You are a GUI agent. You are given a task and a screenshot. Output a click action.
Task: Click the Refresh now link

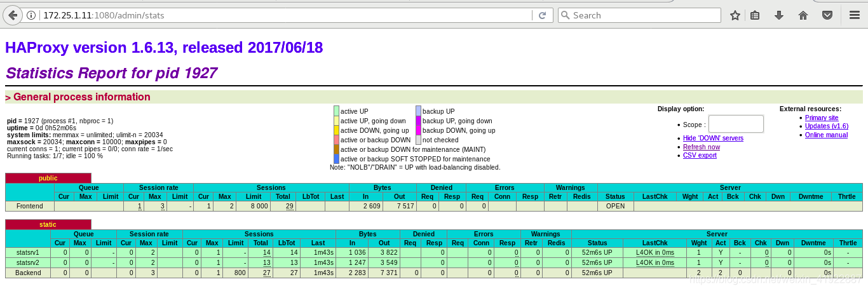pyautogui.click(x=702, y=147)
